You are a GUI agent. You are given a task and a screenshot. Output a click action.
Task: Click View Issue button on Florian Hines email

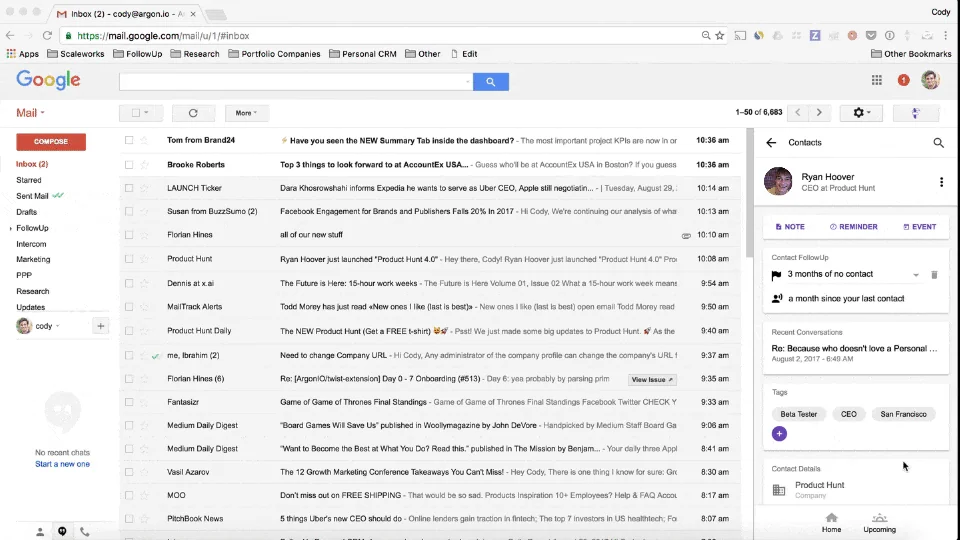[652, 380]
